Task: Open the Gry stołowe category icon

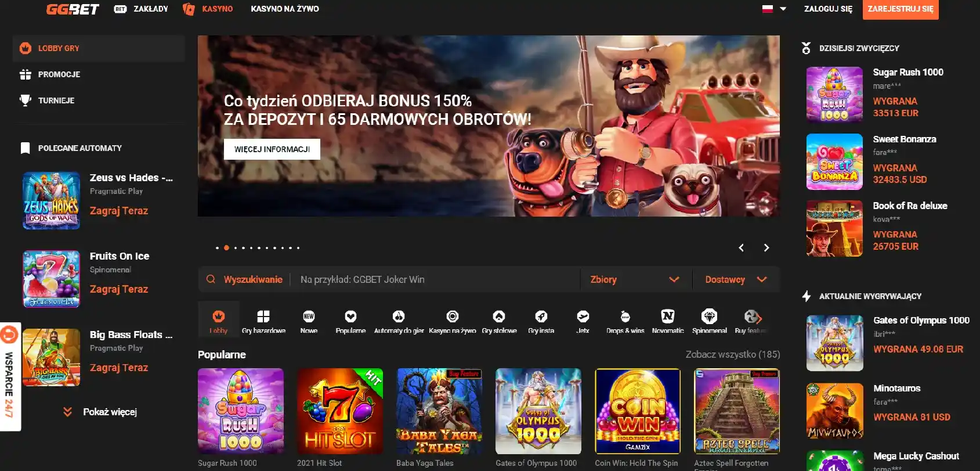Action: tap(499, 317)
